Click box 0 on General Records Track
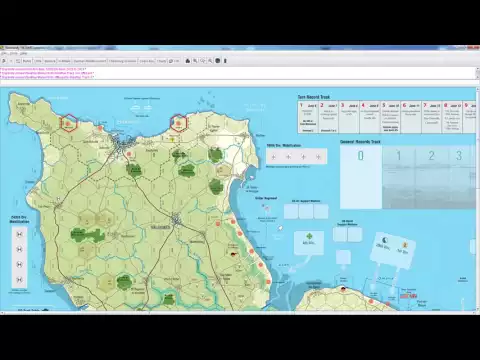Screen dimensions: 480x360 (x=361, y=177)
